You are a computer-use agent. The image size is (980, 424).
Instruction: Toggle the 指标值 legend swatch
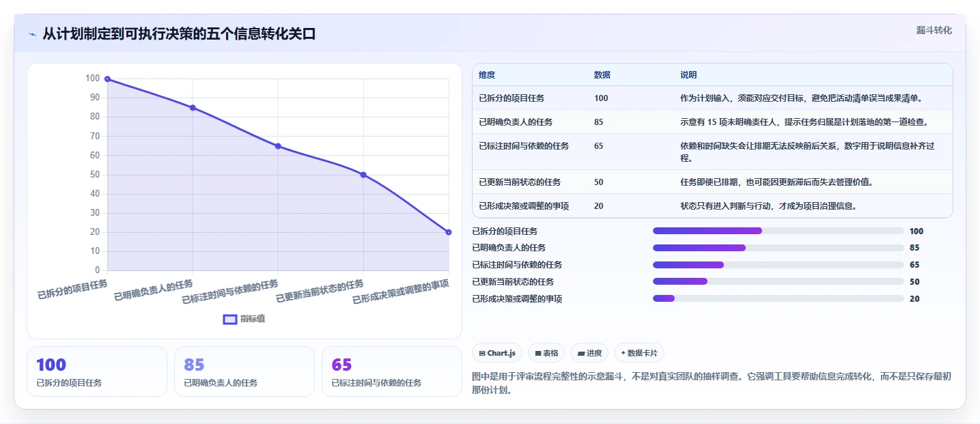(230, 319)
